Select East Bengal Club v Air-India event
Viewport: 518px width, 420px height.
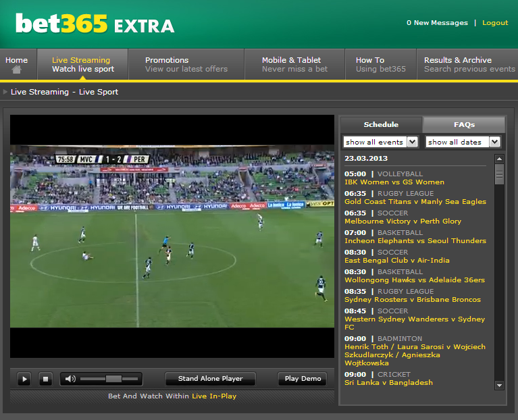(396, 260)
